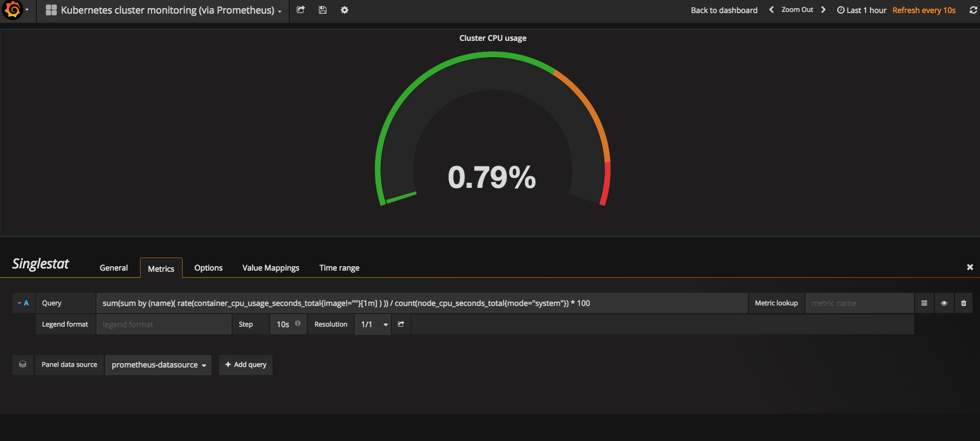Viewport: 980px width, 441px height.
Task: Open the prometheus-datasource dropdown
Action: pos(159,365)
